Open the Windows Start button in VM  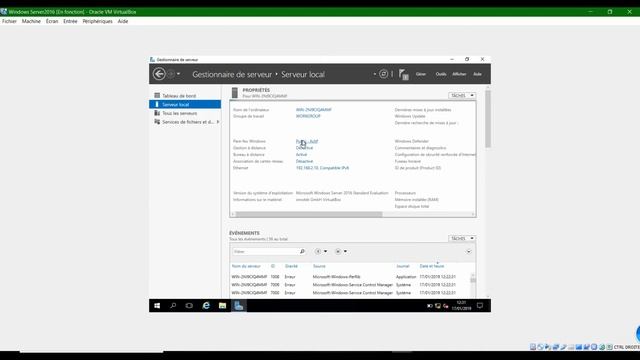point(157,305)
